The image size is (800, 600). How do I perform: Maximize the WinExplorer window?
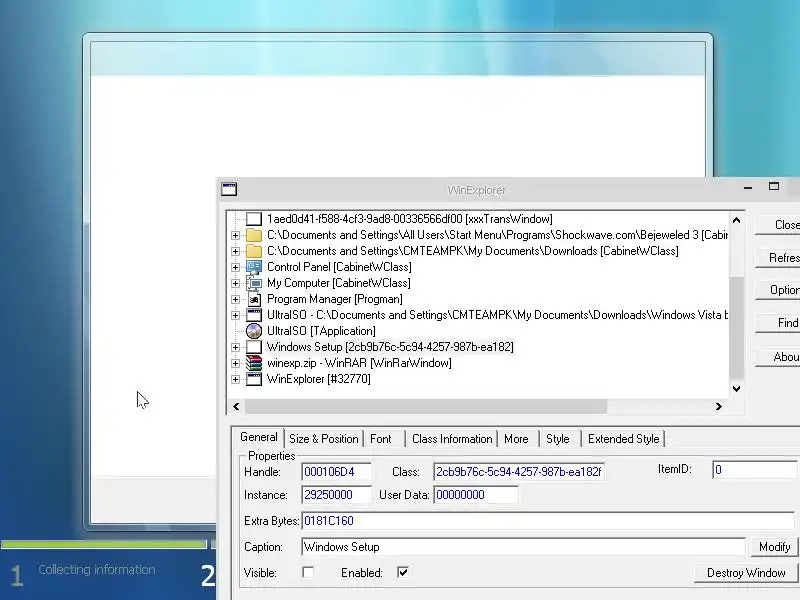point(774,187)
